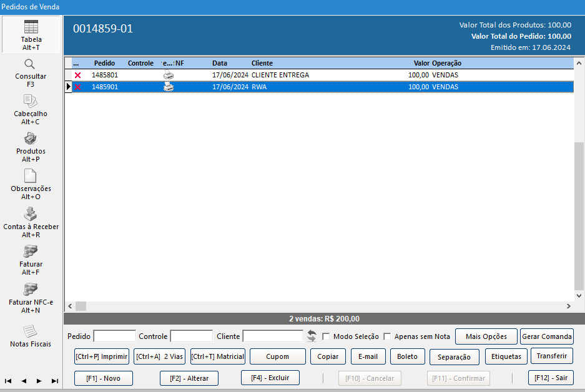This screenshot has width=585, height=392.
Task: Click scroll down arrow of table
Action: pyautogui.click(x=579, y=296)
